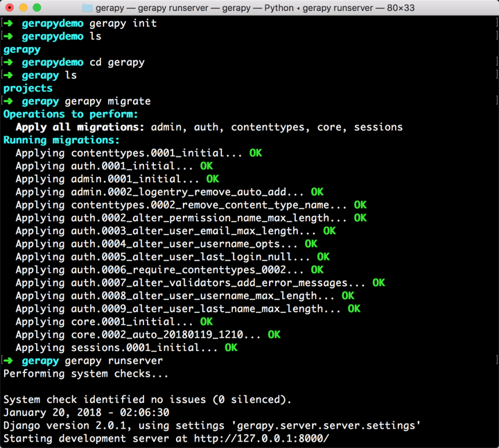The width and height of the screenshot is (499, 448).
Task: Click the red close window button
Action: tap(10, 8)
